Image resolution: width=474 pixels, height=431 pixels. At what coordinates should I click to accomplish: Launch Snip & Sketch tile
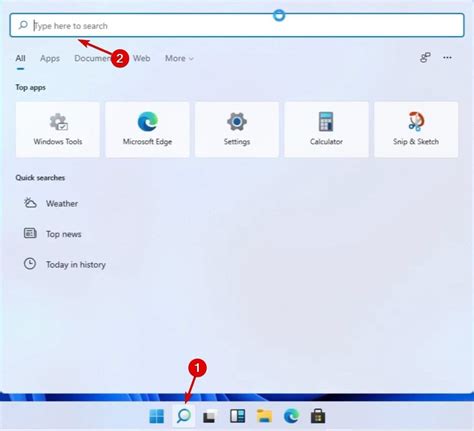tap(416, 129)
